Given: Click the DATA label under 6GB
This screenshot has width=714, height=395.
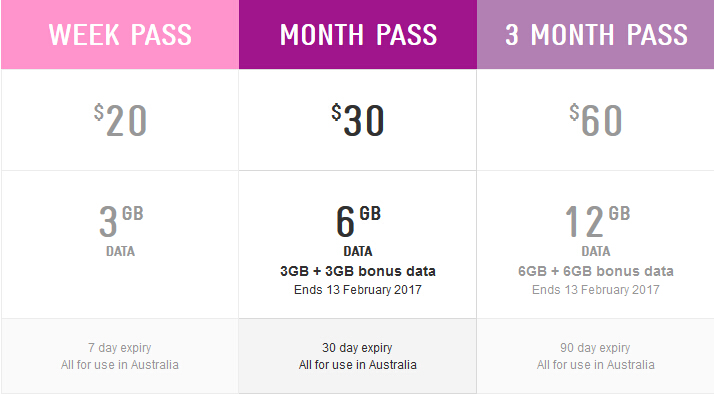Looking at the screenshot, I should 358,251.
